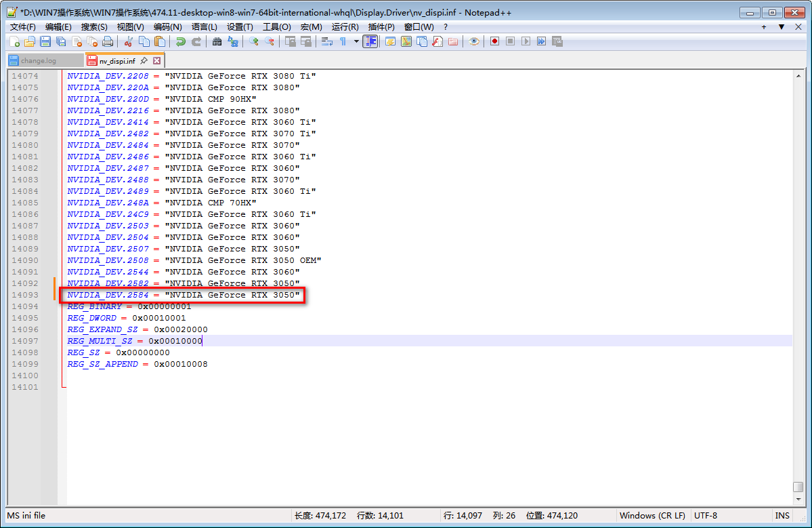Click the menu bar X close-document button

798,27
